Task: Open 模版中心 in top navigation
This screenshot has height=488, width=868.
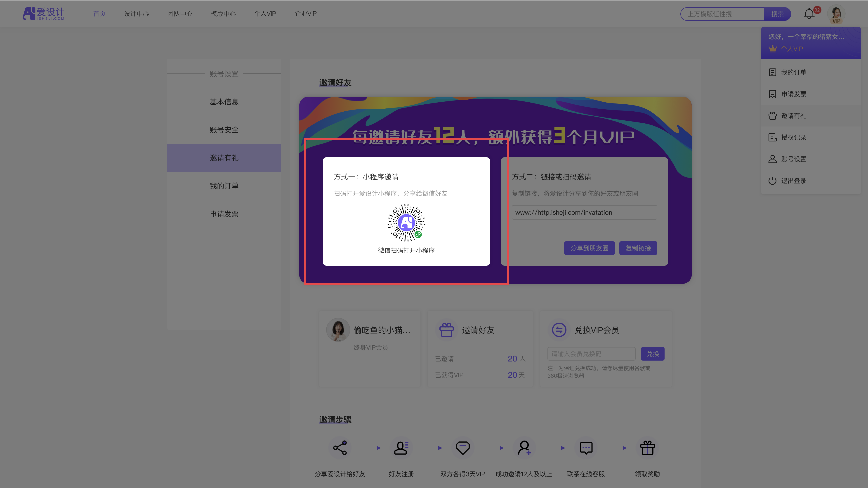Action: tap(223, 14)
